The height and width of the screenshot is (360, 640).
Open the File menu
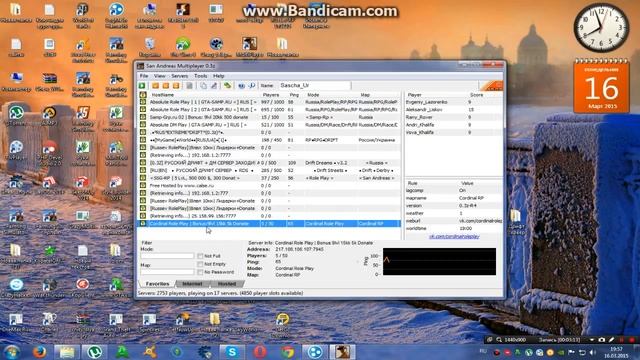(144, 76)
